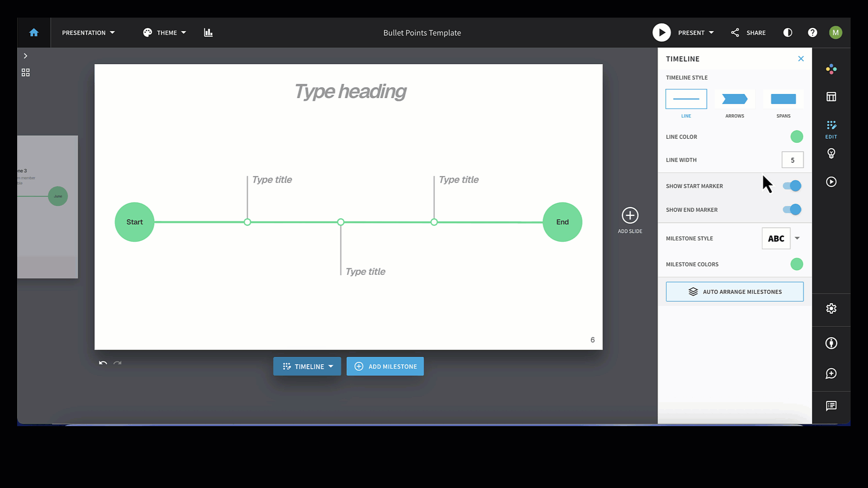This screenshot has width=868, height=488.
Task: Click the Add Milestone button
Action: [x=385, y=366]
